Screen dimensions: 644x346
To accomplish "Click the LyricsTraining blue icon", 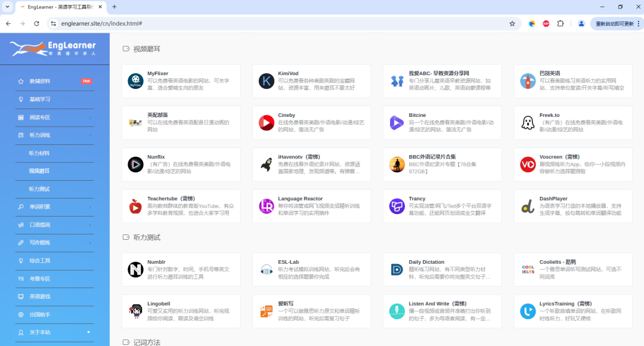I will [x=528, y=311].
